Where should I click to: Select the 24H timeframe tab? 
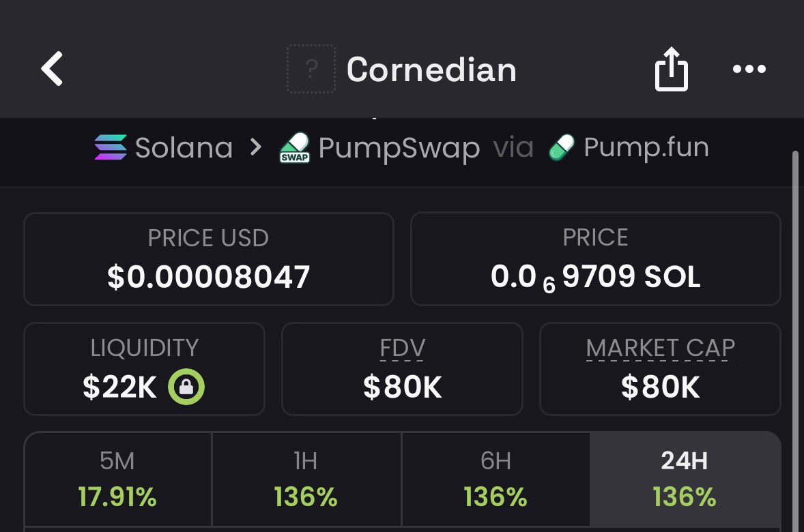(685, 480)
